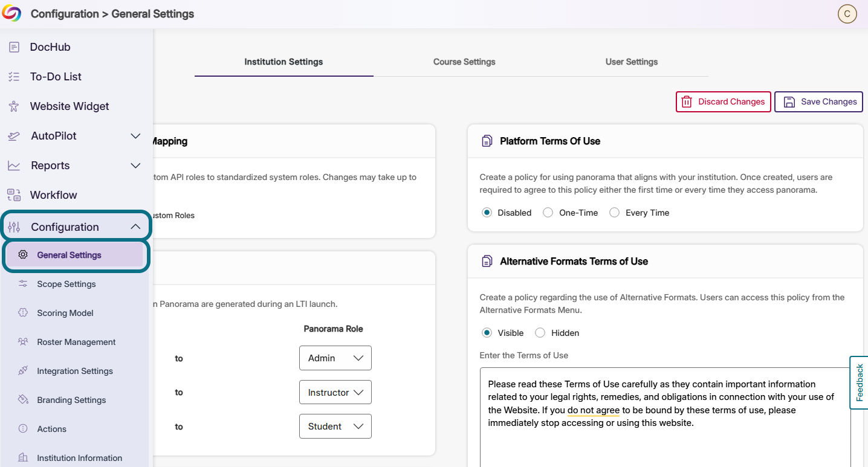Open the Admin role dropdown

(x=335, y=358)
